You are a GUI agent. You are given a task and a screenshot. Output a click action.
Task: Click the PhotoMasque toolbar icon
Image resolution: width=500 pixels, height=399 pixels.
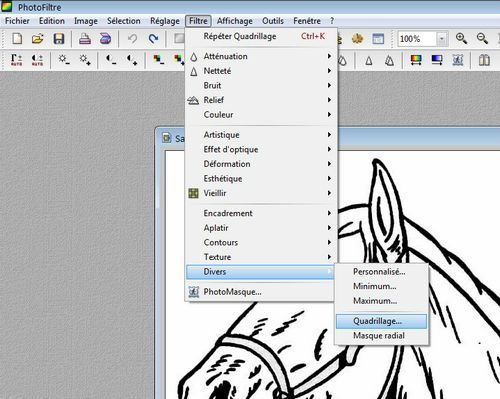point(458,60)
